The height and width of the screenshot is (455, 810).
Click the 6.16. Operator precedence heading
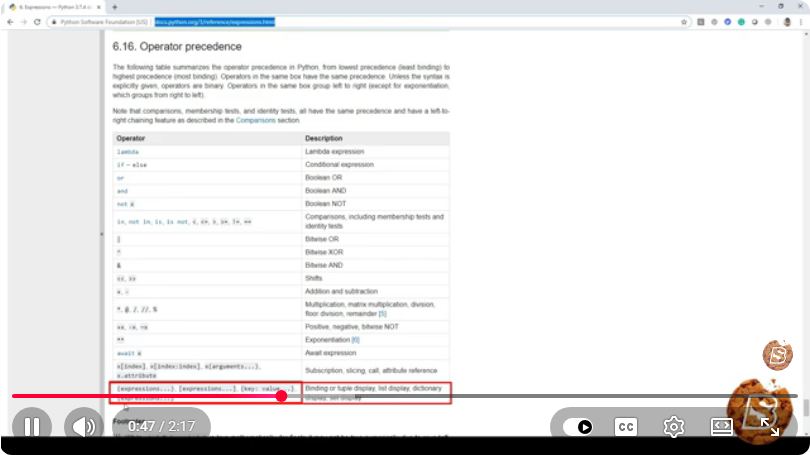[x=177, y=46]
